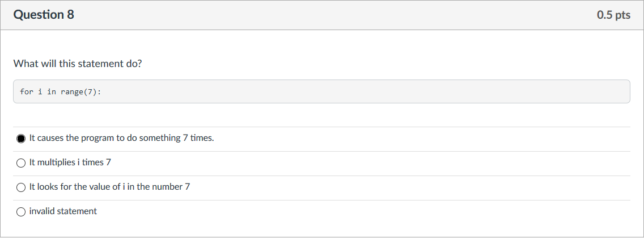Click the 'It multiplies i times 7' label text

click(x=70, y=162)
